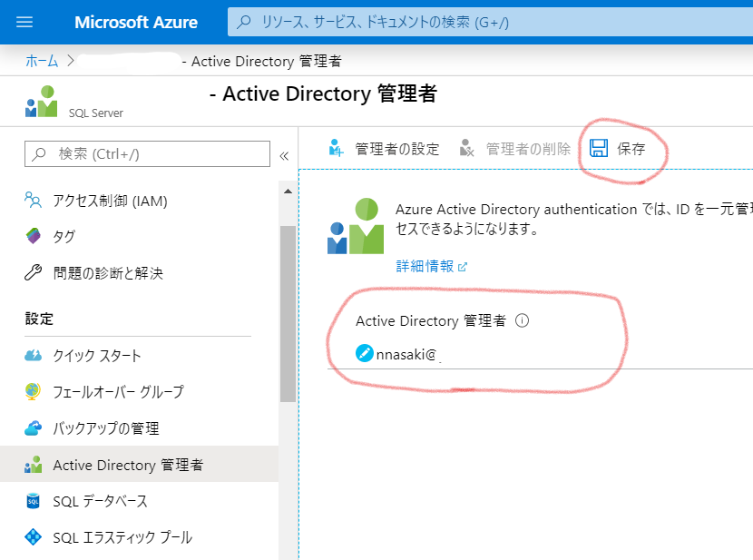Click the nnasaki@ admin name text

pos(406,355)
